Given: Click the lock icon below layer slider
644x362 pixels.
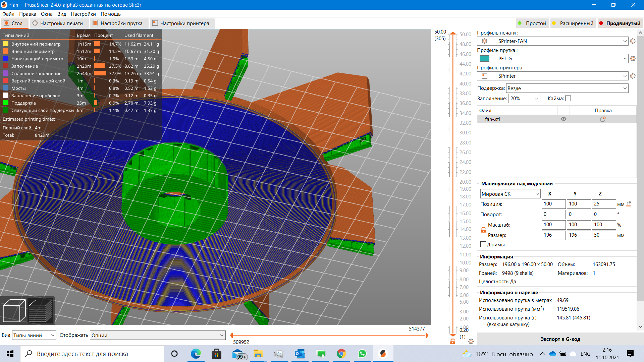Looking at the screenshot, I should 452,341.
